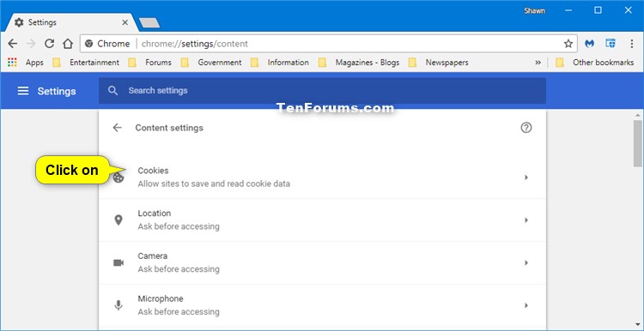Screen dimensions: 644x331
Task: Close the Settings tab
Action: [x=125, y=22]
